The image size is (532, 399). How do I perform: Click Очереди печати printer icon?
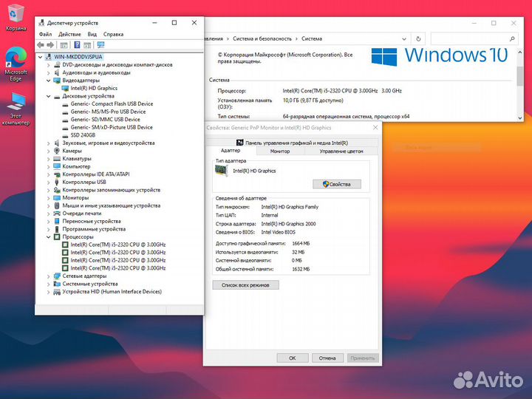coord(57,214)
